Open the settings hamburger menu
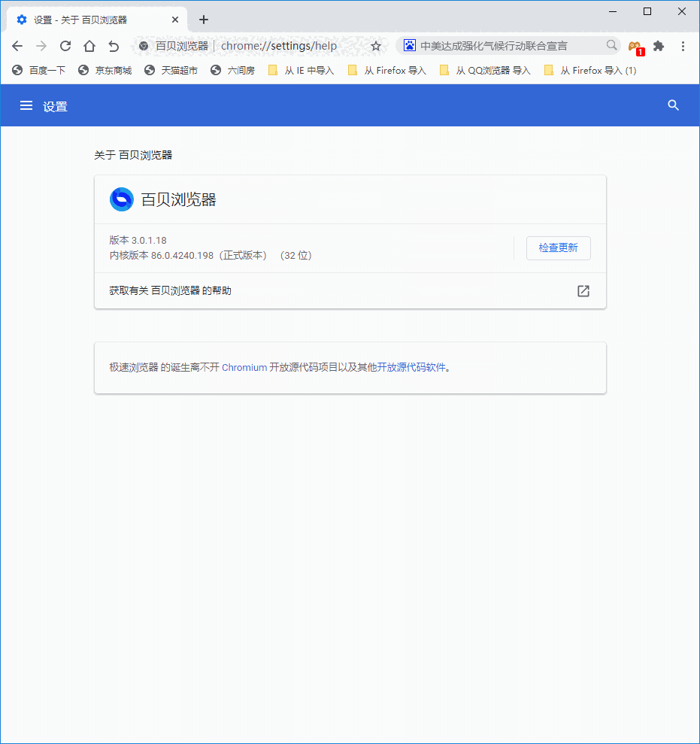This screenshot has height=744, width=700. point(26,105)
